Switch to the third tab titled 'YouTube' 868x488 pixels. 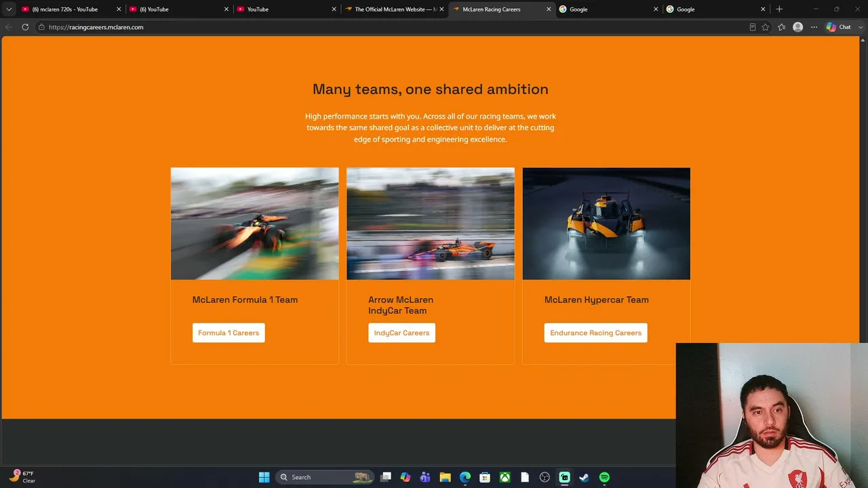pyautogui.click(x=286, y=9)
